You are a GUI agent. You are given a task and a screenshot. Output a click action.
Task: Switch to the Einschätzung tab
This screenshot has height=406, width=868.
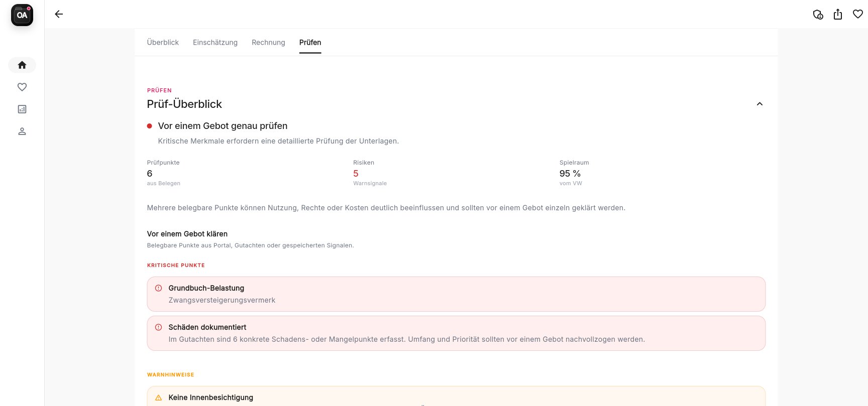[x=215, y=43]
